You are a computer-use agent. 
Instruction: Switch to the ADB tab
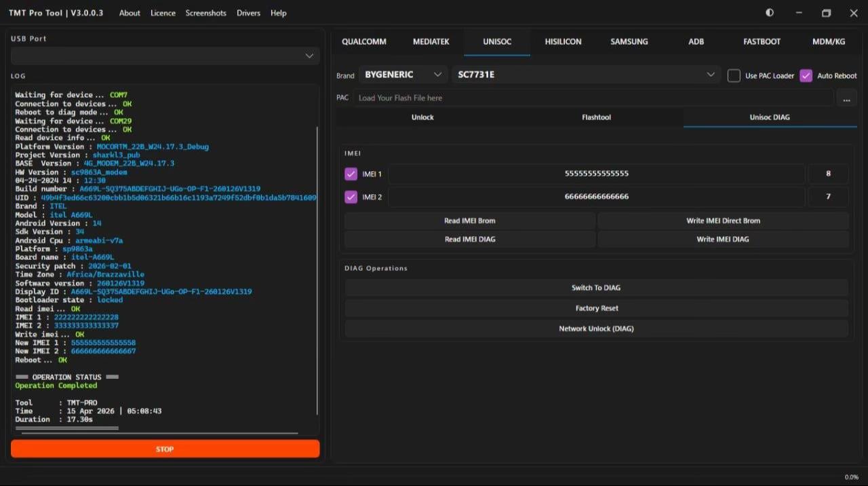coord(696,41)
